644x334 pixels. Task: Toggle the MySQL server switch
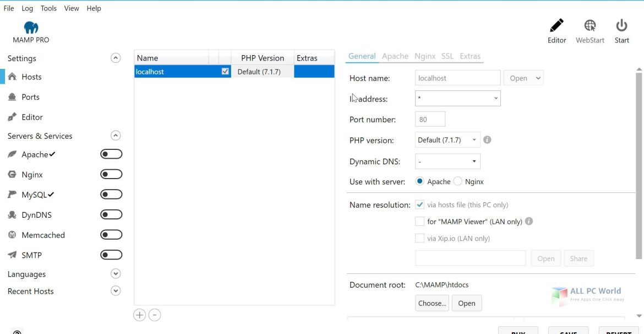pos(111,194)
